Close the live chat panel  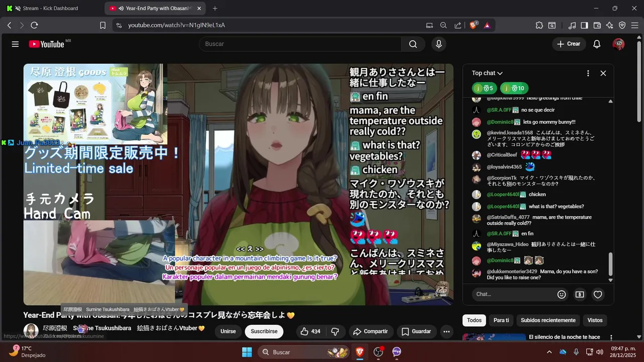(x=603, y=73)
